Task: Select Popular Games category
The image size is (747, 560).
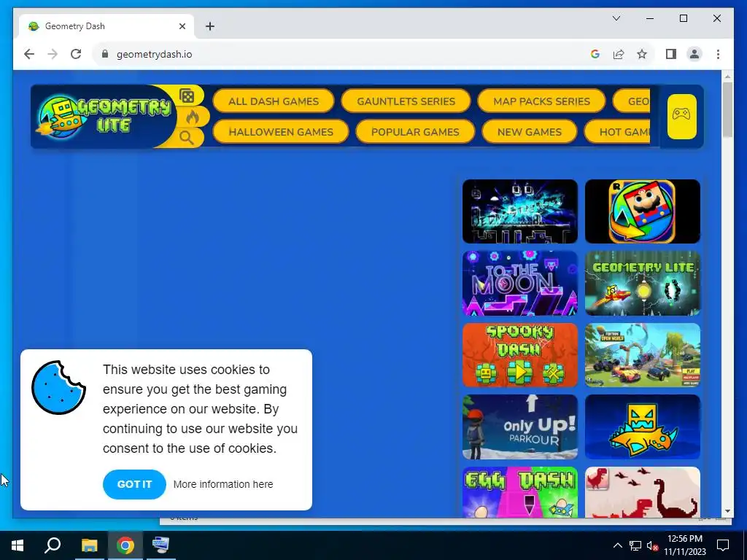Action: point(415,131)
